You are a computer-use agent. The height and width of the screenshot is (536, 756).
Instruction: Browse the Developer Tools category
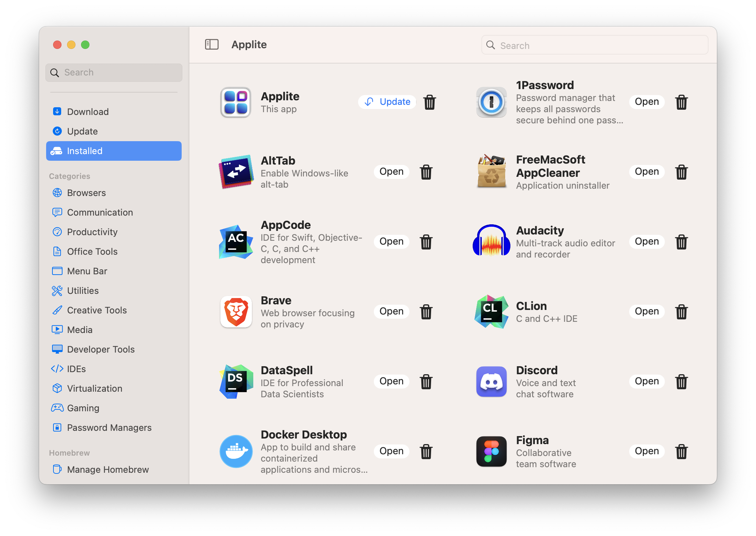[114, 349]
